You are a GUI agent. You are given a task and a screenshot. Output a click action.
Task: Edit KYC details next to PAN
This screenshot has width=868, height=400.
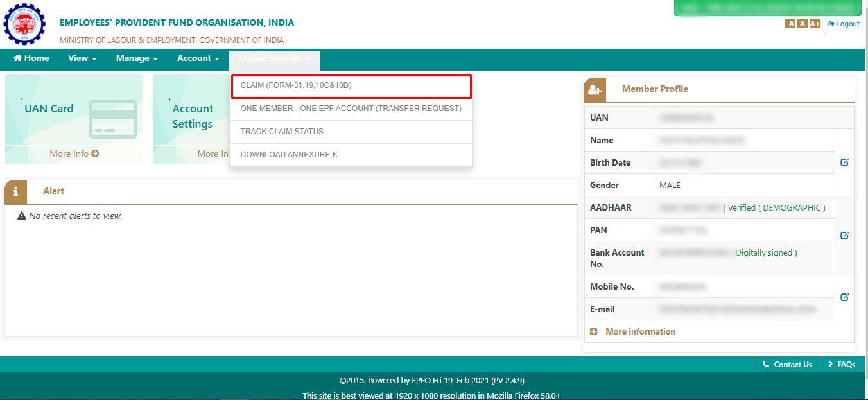844,236
